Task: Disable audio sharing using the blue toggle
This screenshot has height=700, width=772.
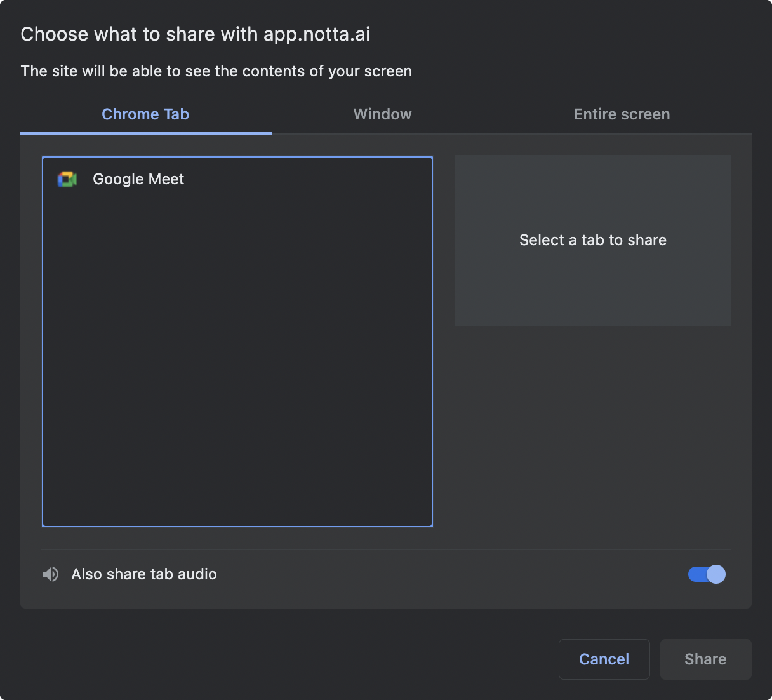Action: point(706,574)
